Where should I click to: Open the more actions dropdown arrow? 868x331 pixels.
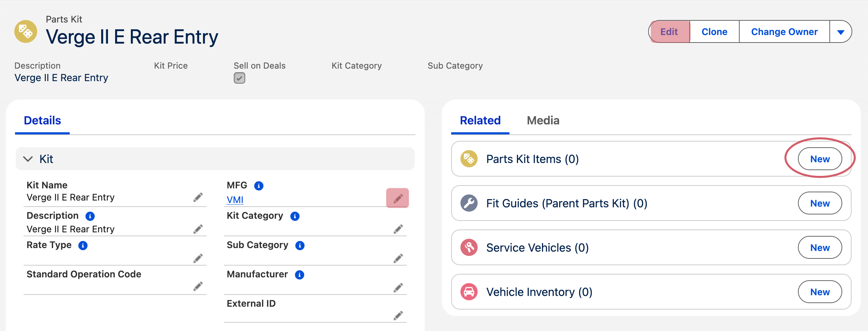coord(841,32)
